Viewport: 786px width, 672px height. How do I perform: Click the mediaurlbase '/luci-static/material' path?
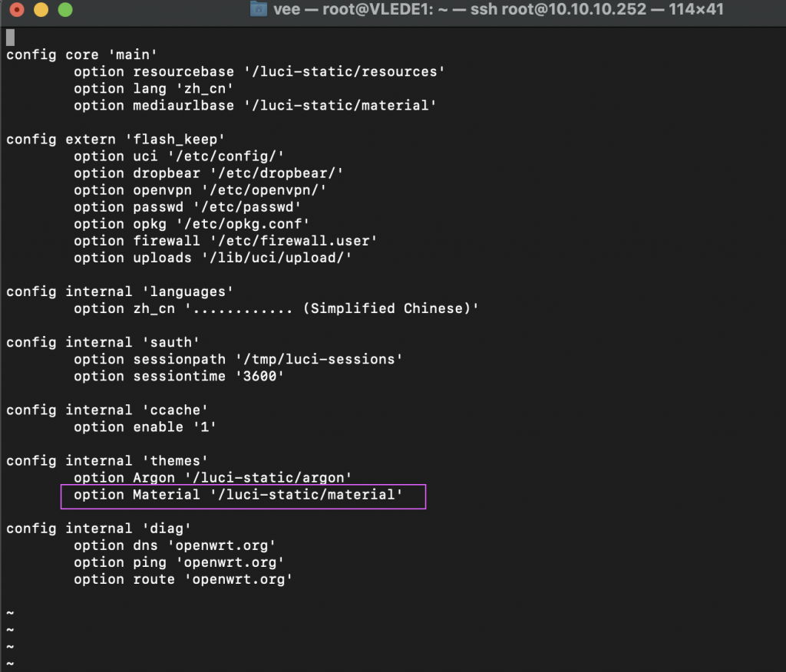(340, 106)
